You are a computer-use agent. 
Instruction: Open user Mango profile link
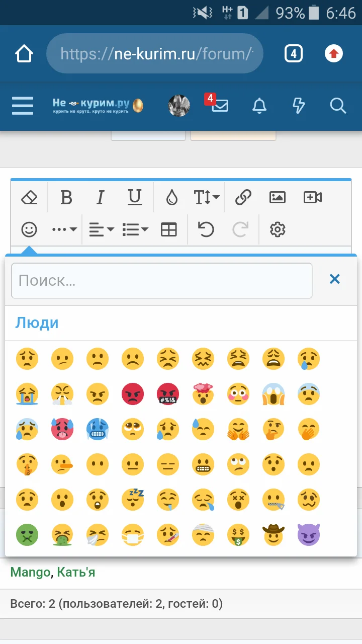coord(30,572)
